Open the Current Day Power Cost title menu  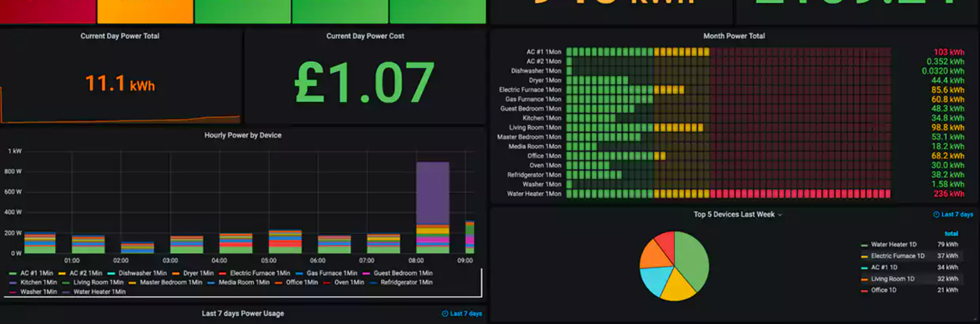(x=365, y=36)
